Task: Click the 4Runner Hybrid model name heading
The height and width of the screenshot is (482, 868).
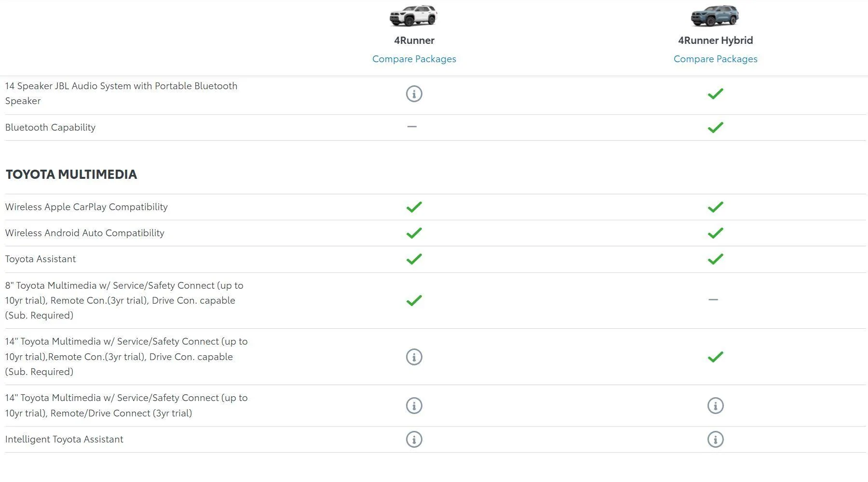Action: click(x=715, y=40)
